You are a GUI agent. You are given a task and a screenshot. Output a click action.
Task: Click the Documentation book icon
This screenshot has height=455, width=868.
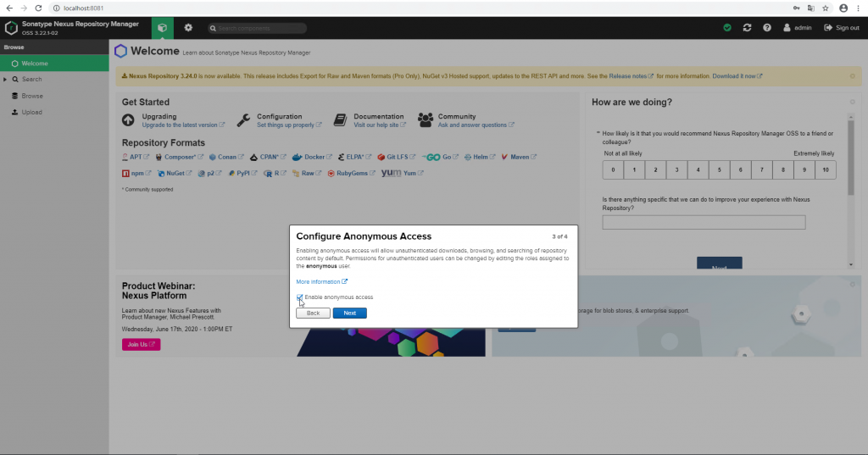[340, 120]
